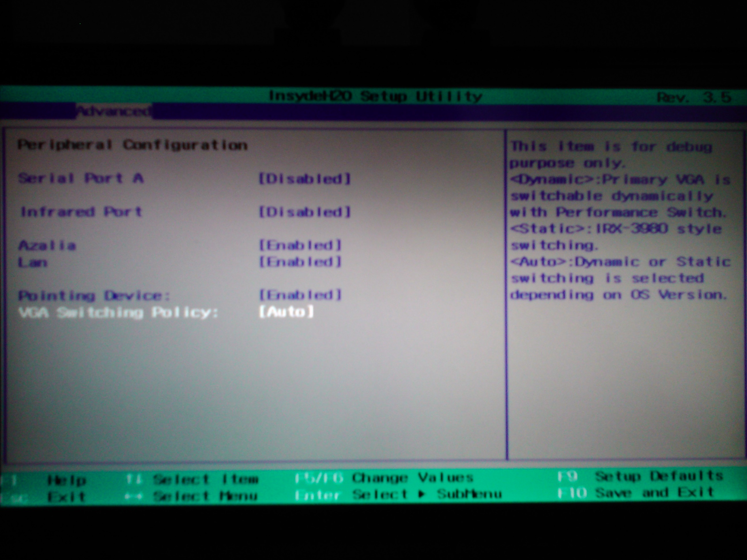Click Serial Port A setting label
Screen dimensions: 747x560
click(x=81, y=178)
